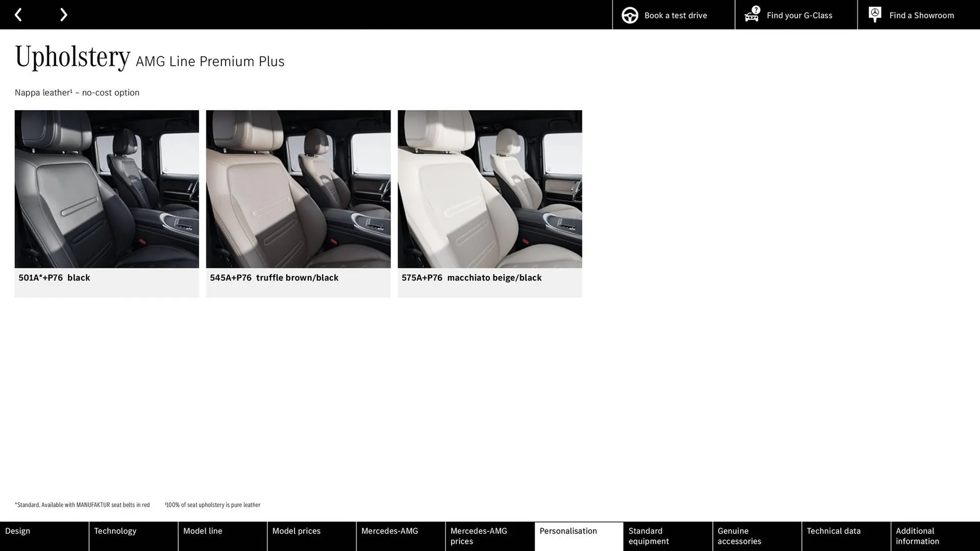Click the right forward-navigation chevron
This screenshot has width=980, height=551.
click(63, 15)
